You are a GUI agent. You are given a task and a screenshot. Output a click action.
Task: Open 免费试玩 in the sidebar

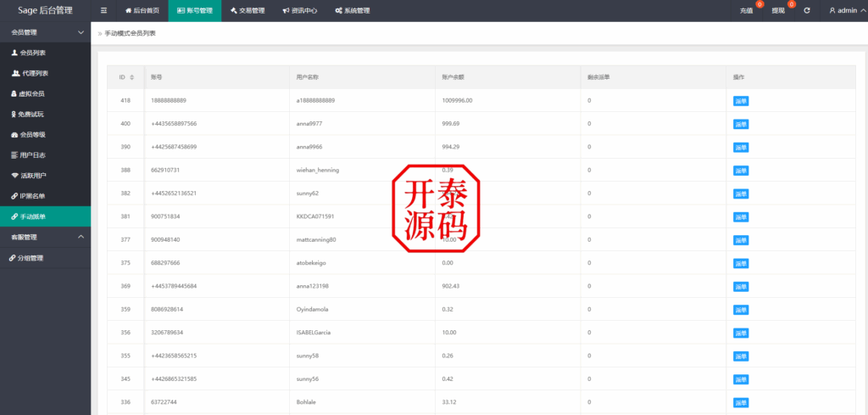[x=46, y=114]
